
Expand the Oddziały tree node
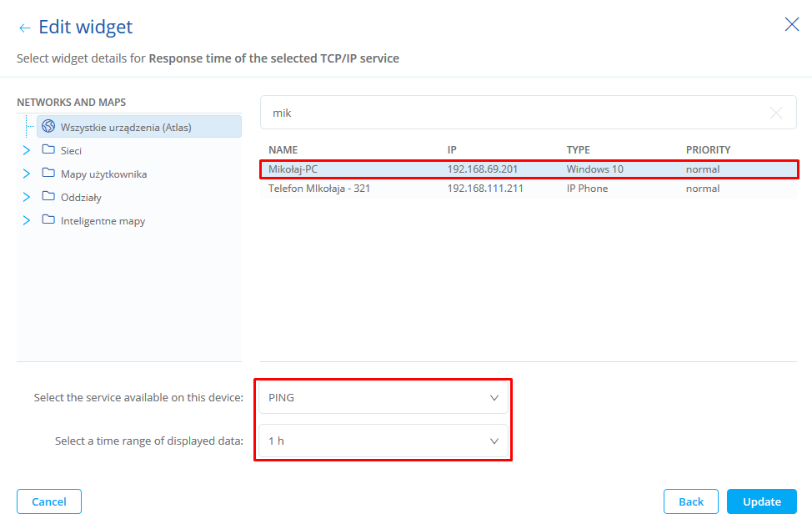(x=27, y=197)
